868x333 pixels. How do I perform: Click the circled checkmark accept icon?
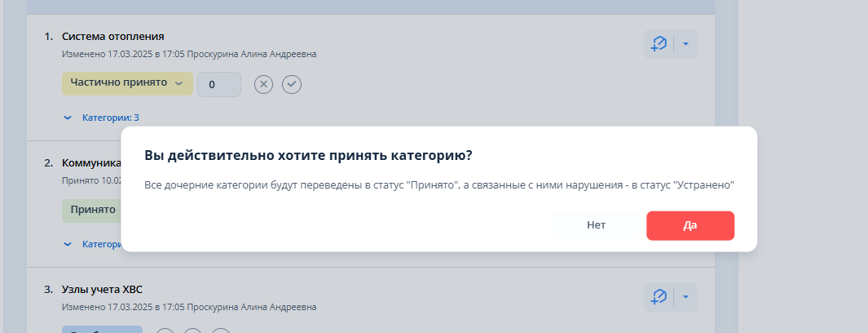click(292, 84)
